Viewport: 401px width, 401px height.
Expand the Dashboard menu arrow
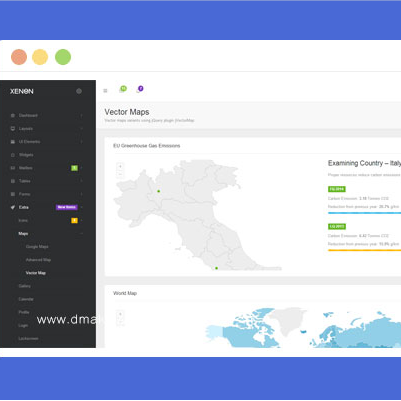point(81,116)
